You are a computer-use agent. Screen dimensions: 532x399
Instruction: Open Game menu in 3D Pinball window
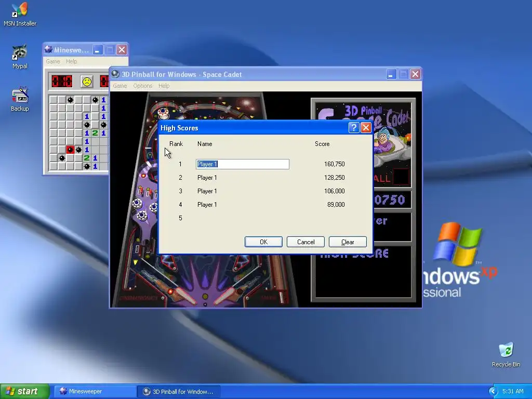click(x=120, y=86)
